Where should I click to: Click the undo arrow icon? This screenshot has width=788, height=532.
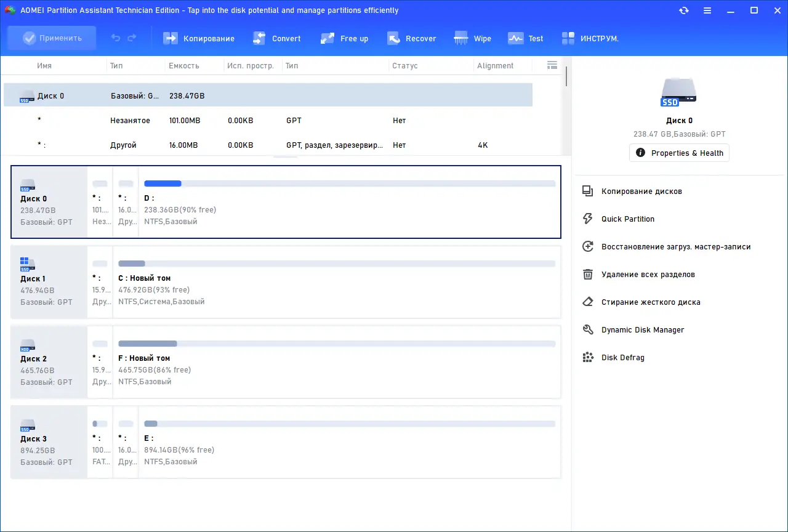click(x=116, y=38)
